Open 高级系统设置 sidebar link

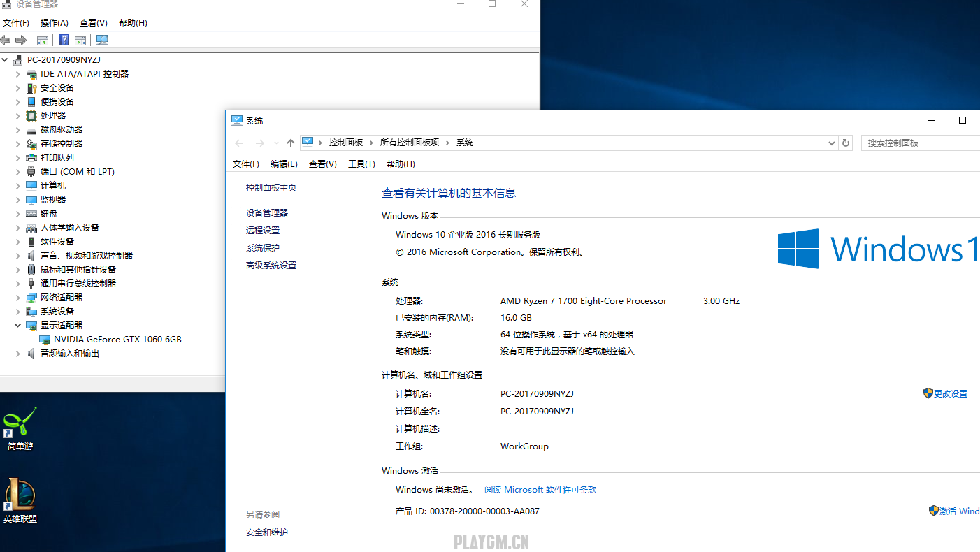point(271,266)
